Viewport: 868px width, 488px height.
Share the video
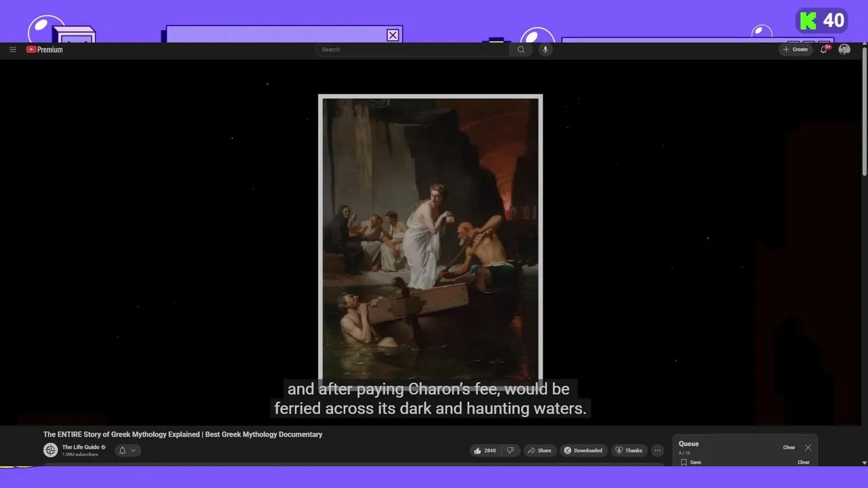pyautogui.click(x=540, y=450)
